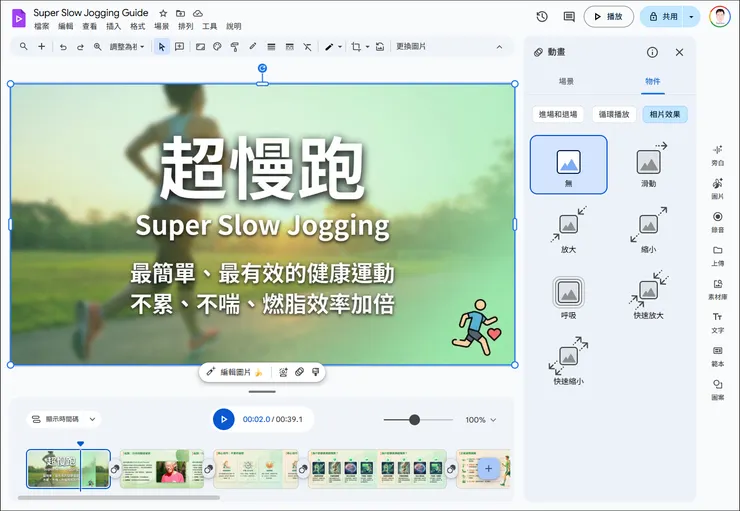
Task: Click the border dash style icon
Action: click(x=289, y=47)
